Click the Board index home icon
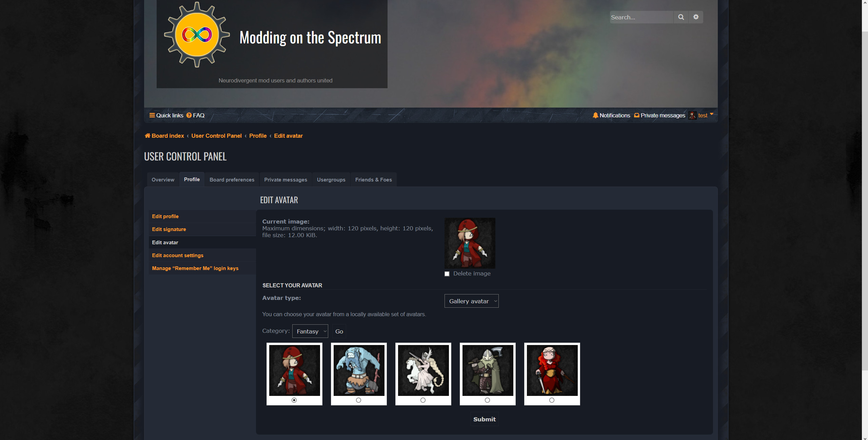The width and height of the screenshot is (868, 440). point(147,136)
